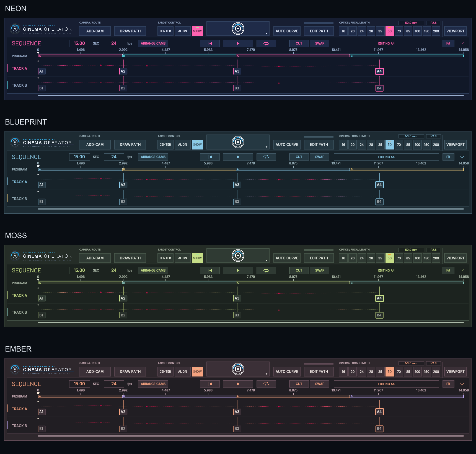Viewport: 476px width, 454px height.
Task: Click the Neon timeline horizontal scrollbar
Action: (251, 96)
